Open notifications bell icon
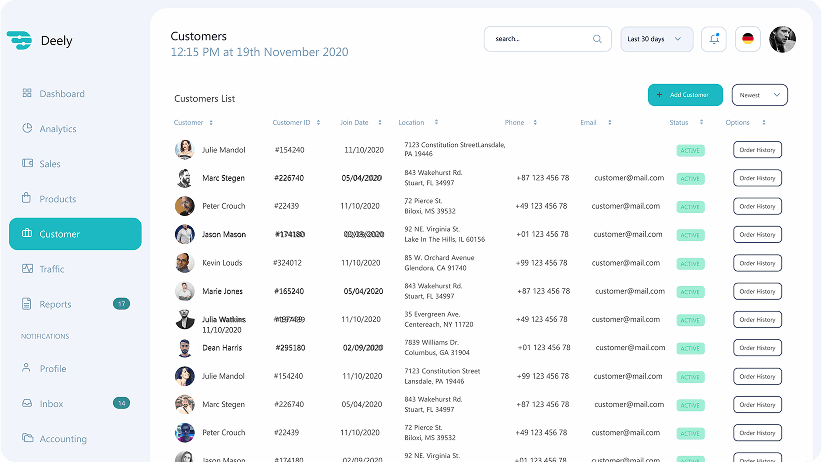This screenshot has height=462, width=822. [x=714, y=39]
